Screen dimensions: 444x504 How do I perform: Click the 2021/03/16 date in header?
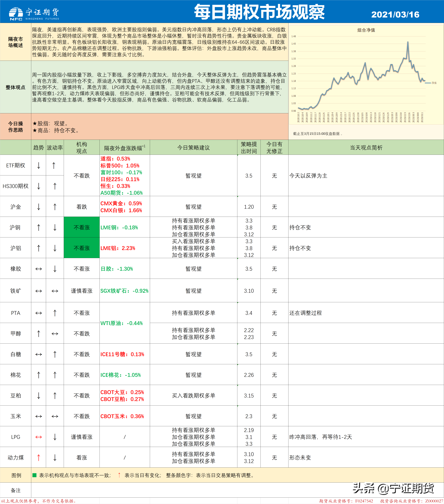coord(395,15)
